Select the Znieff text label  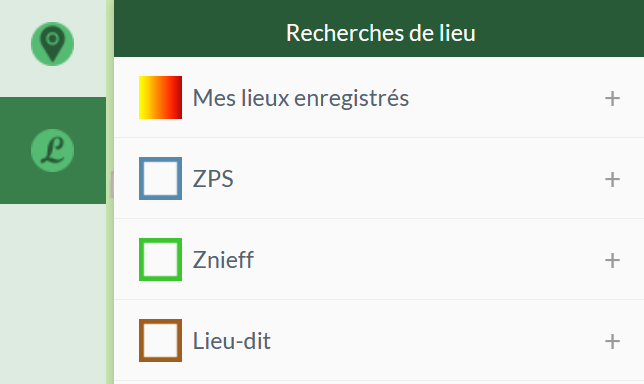tap(223, 260)
